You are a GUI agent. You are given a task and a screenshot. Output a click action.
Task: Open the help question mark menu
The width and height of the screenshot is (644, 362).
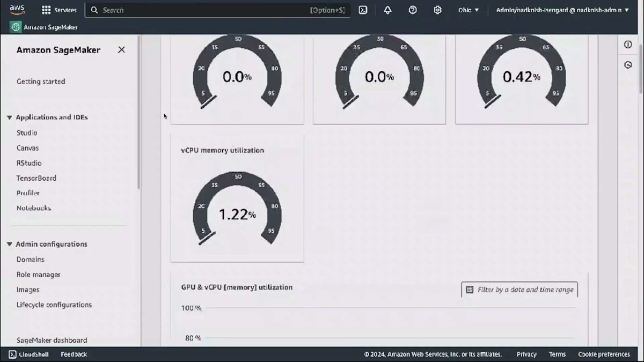point(413,10)
